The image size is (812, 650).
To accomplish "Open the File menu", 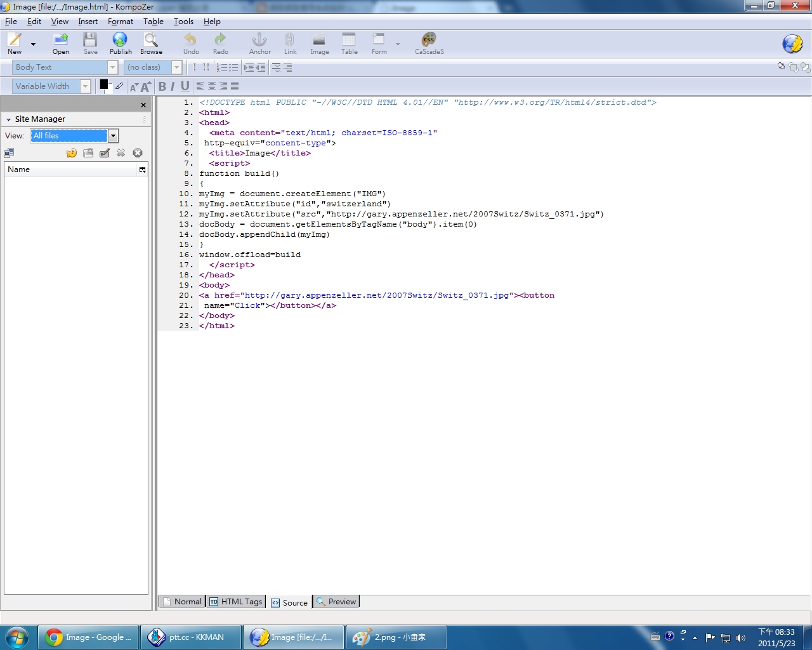I will pyautogui.click(x=11, y=22).
